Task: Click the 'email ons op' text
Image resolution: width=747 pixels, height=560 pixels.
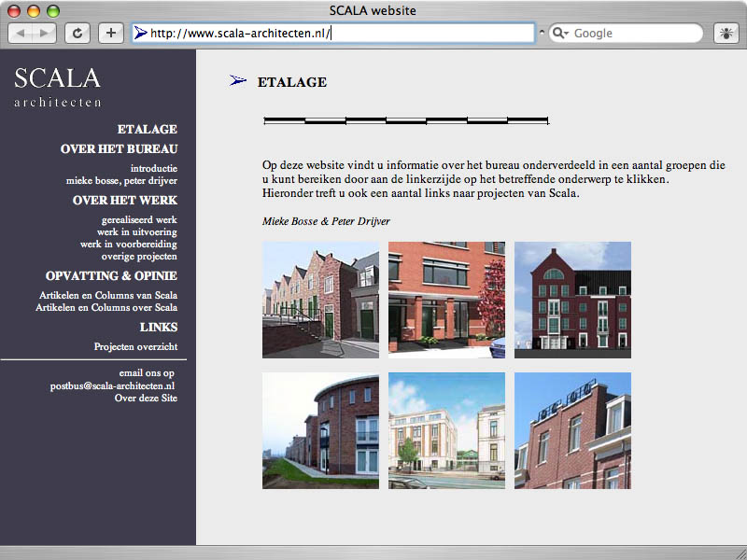Action: tap(147, 372)
